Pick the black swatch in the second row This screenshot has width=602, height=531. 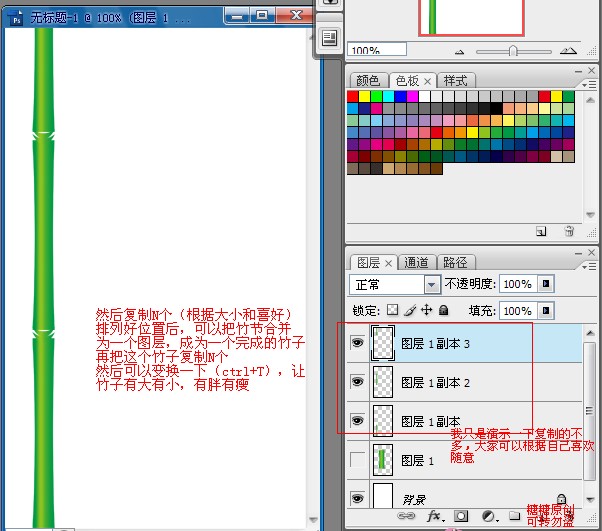[x=496, y=108]
